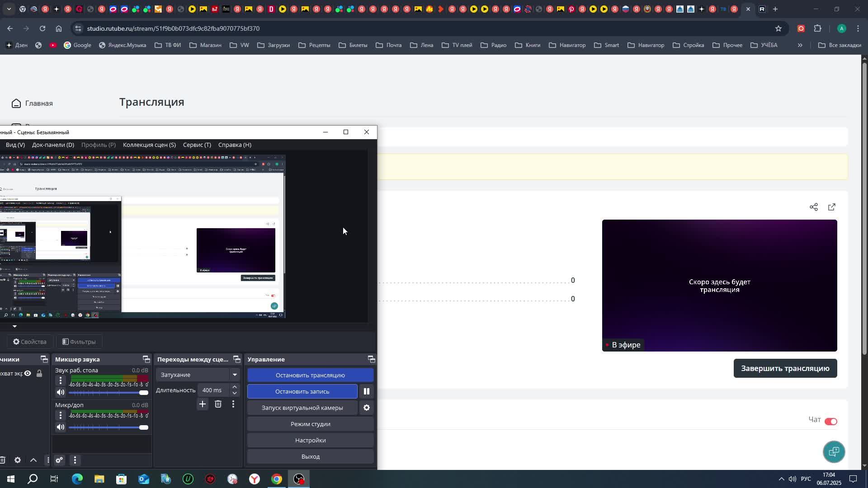Undock the Переходы между сценами panel
The height and width of the screenshot is (488, 868).
click(236, 359)
